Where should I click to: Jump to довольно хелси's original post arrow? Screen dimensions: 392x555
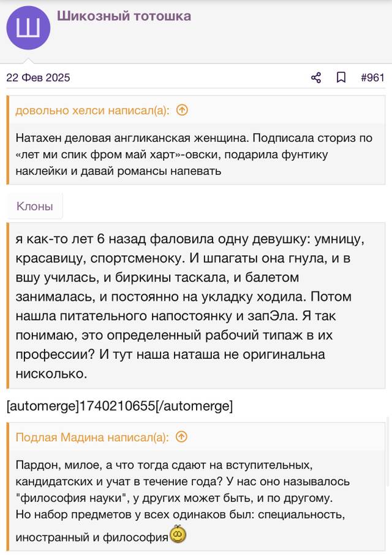(182, 110)
